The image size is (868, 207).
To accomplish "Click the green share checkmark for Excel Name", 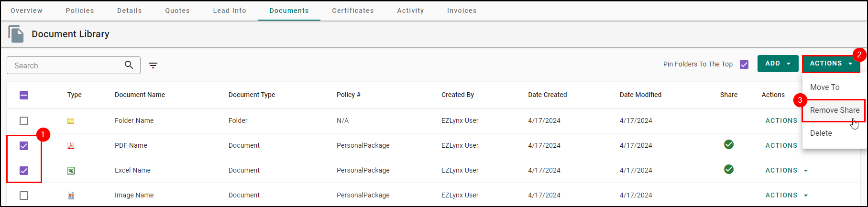I will (729, 169).
